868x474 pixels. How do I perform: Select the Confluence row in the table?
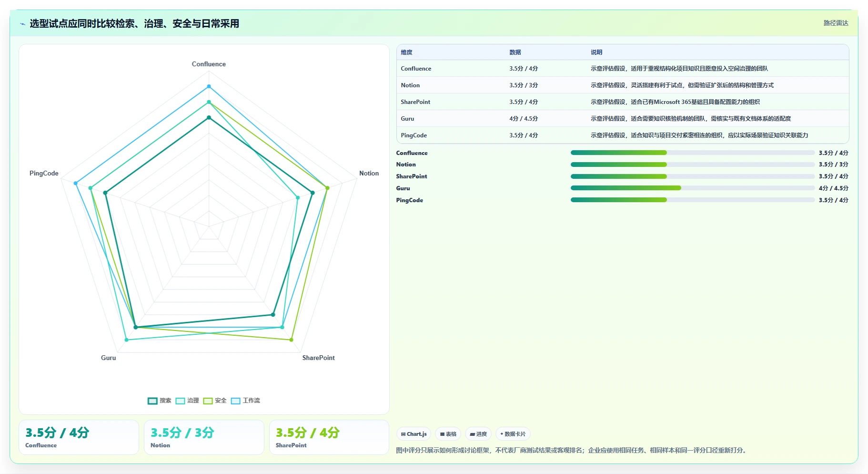pyautogui.click(x=623, y=68)
